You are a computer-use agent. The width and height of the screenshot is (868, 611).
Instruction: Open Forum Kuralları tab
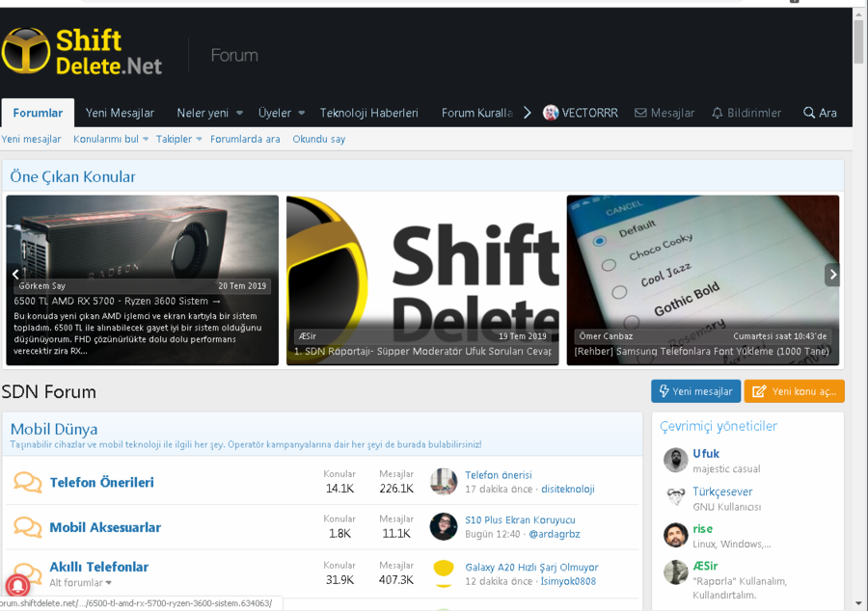477,113
